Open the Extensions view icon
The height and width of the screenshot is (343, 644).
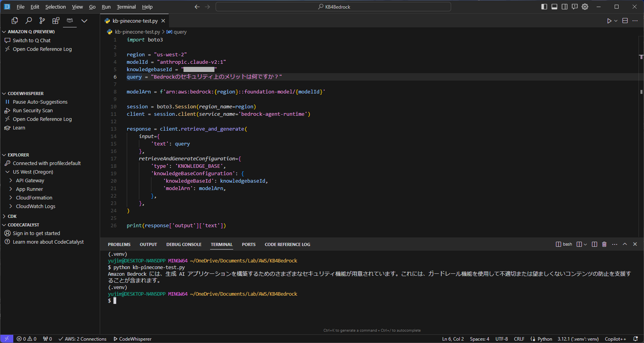[x=56, y=21]
